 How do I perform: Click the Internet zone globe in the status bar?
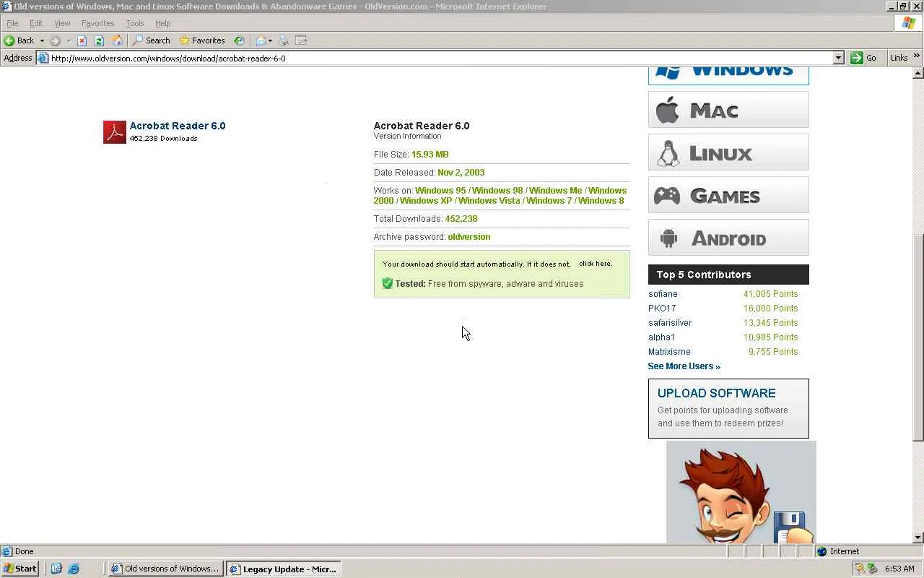pos(821,551)
